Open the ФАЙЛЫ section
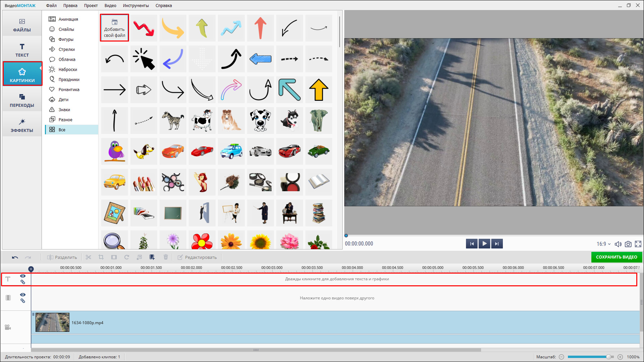644x362 pixels. tap(22, 25)
